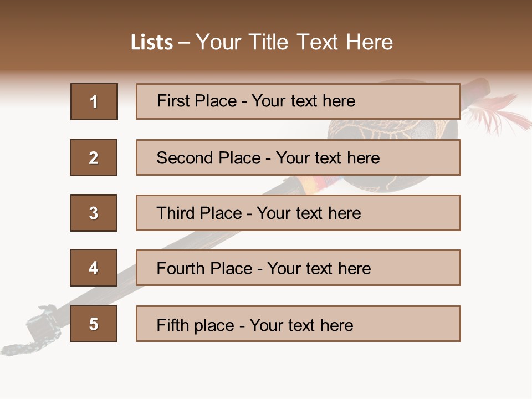
Task: Click the number 3 square
Action: [94, 213]
